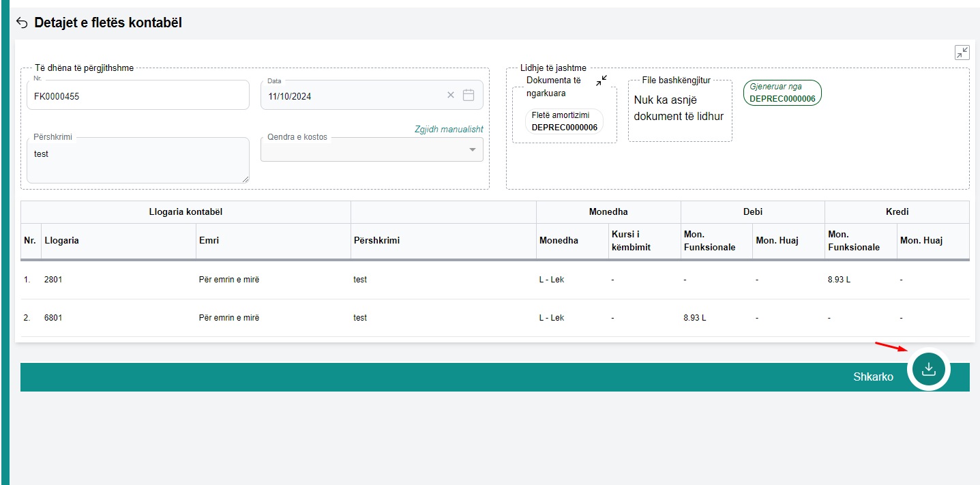Clear the date with the X icon
Viewport: 980px width, 485px height.
pyautogui.click(x=450, y=95)
